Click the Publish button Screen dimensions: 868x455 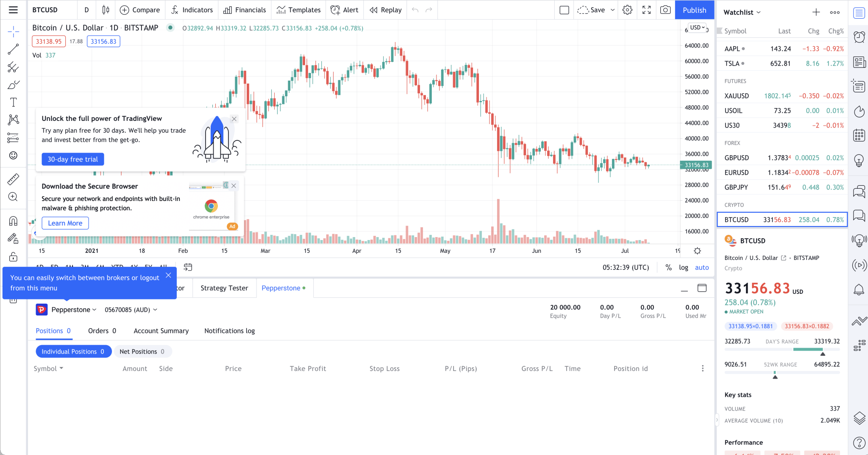[694, 10]
